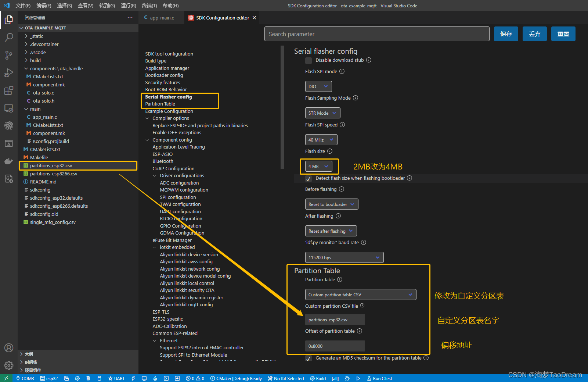Open the 编辑(E) menu

(x=44, y=6)
